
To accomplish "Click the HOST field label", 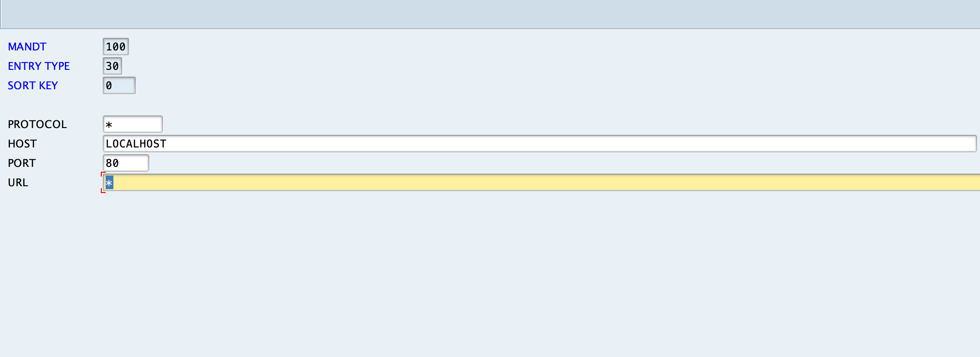I will click(x=22, y=144).
